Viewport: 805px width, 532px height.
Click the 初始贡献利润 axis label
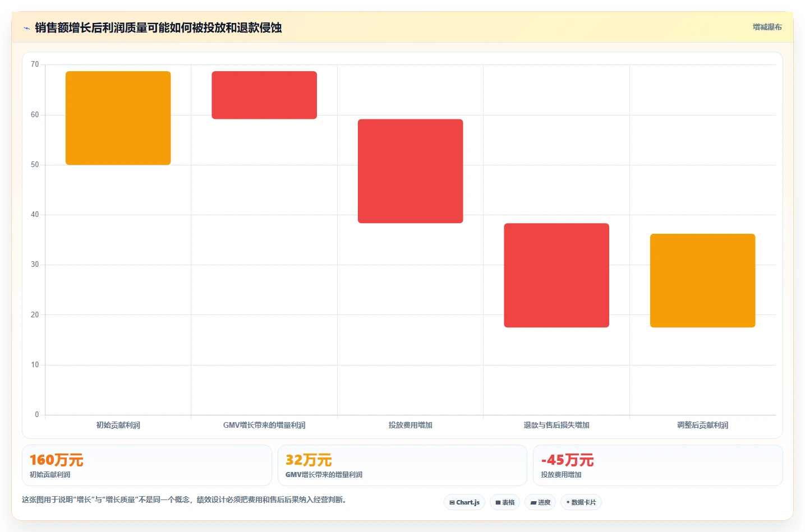pos(118,425)
